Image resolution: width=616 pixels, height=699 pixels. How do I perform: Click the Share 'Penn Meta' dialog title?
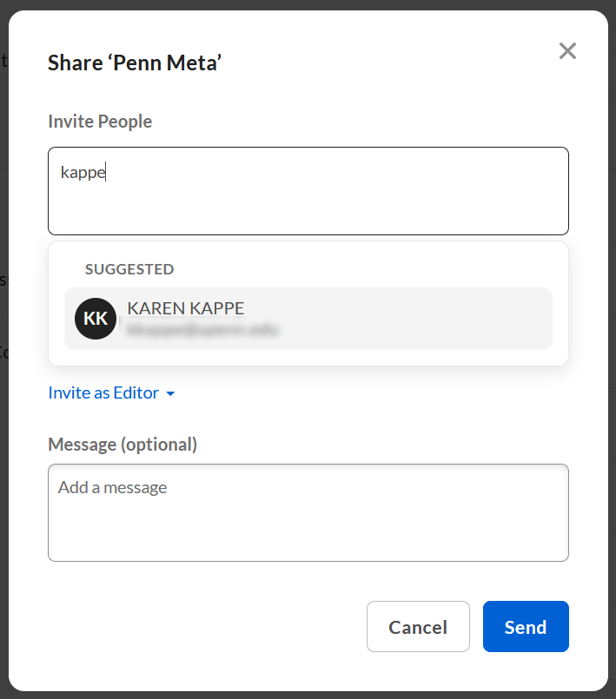tap(135, 63)
